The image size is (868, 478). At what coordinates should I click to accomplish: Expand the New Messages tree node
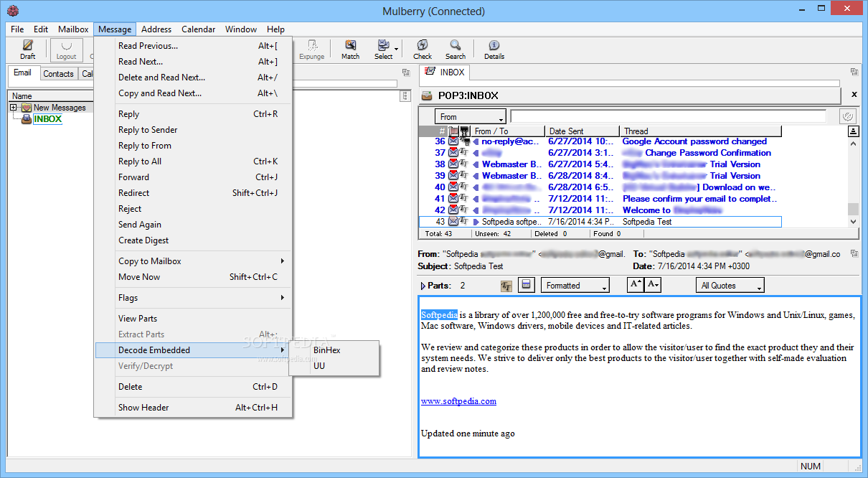13,108
